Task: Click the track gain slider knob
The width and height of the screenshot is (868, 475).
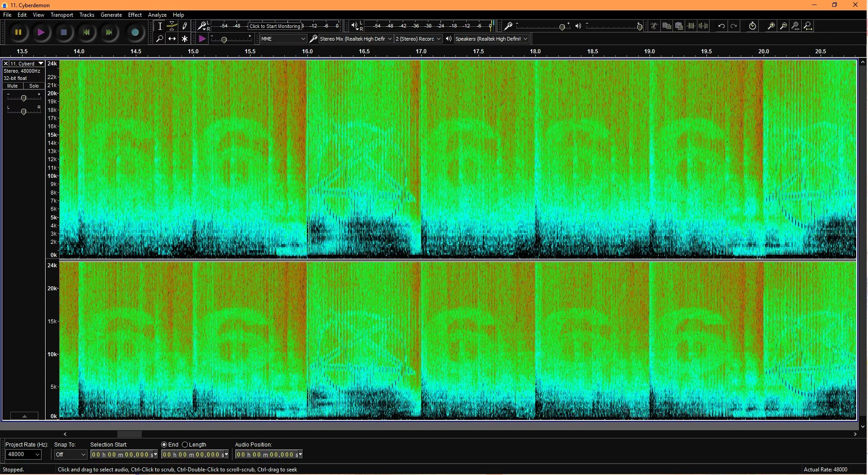Action: [x=23, y=98]
